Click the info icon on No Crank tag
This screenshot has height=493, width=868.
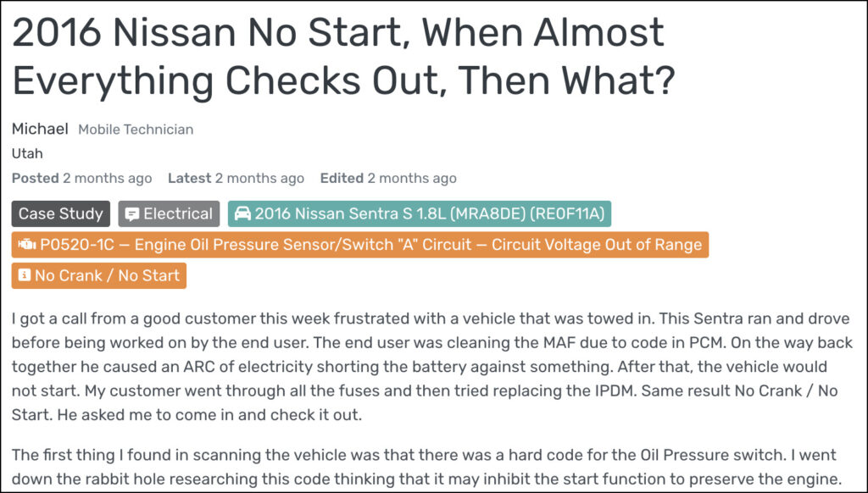point(24,275)
